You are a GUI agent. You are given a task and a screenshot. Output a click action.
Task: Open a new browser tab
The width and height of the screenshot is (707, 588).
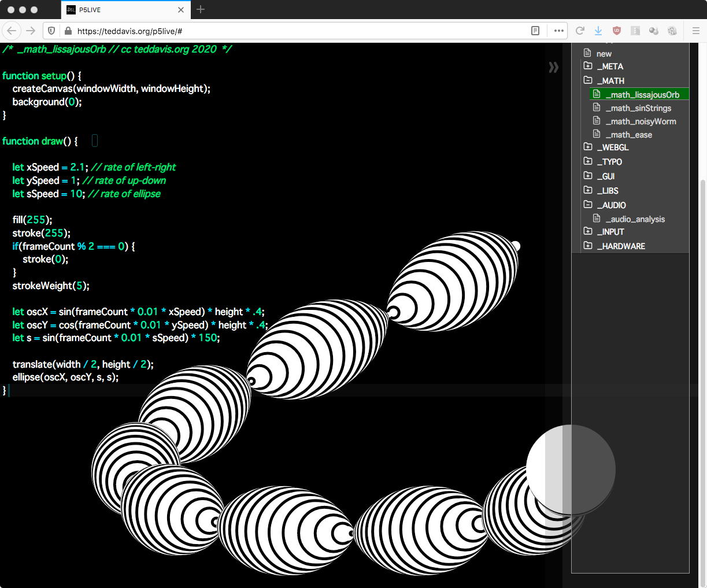(x=201, y=9)
